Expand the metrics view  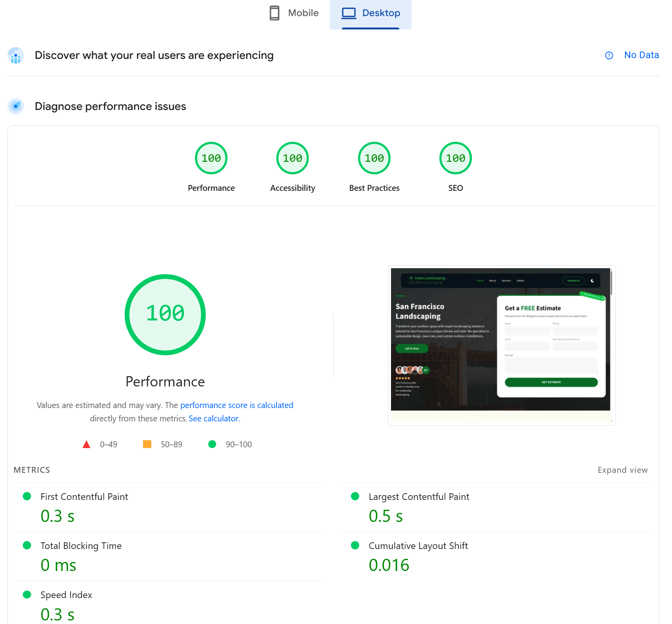[x=622, y=470]
